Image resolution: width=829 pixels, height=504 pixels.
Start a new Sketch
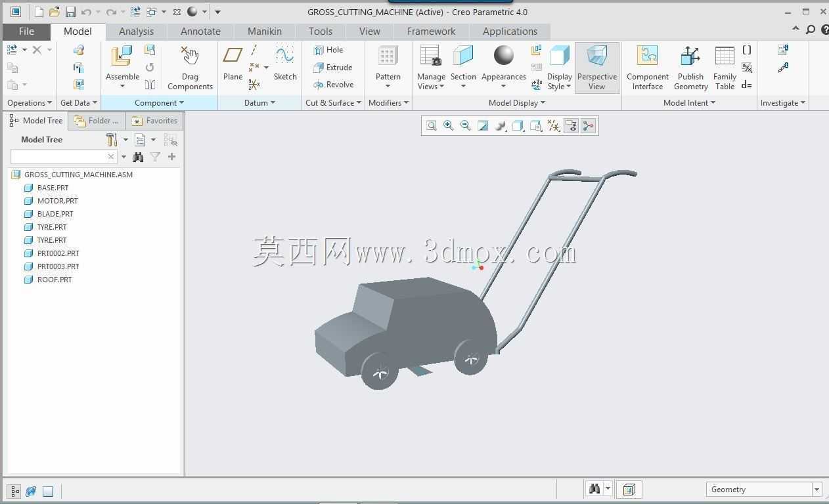pyautogui.click(x=285, y=64)
